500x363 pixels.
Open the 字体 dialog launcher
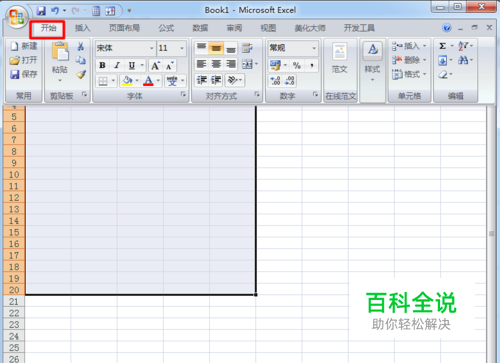tap(183, 94)
